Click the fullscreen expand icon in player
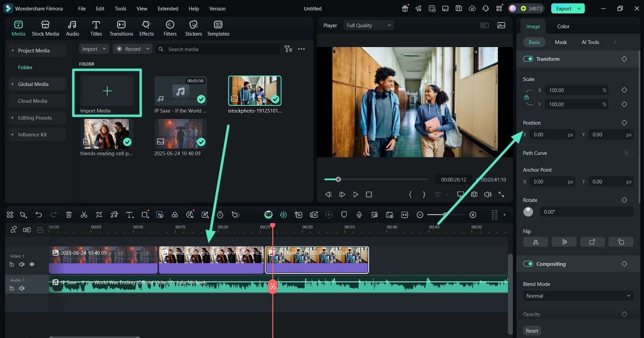 pyautogui.click(x=501, y=194)
